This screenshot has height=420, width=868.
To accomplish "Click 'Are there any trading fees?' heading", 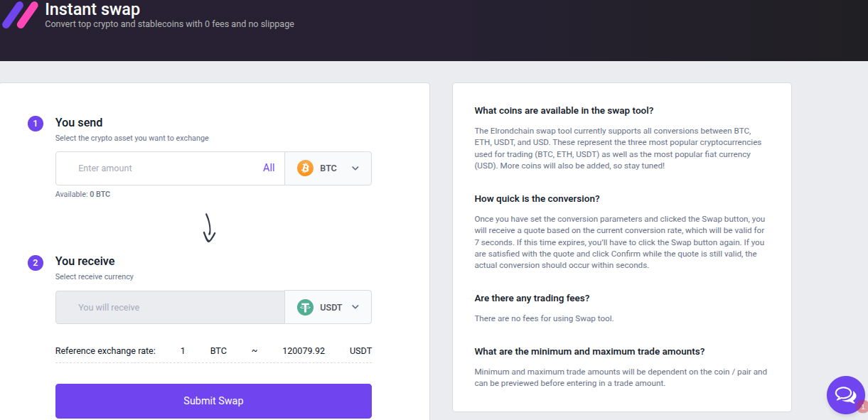I will 532,298.
